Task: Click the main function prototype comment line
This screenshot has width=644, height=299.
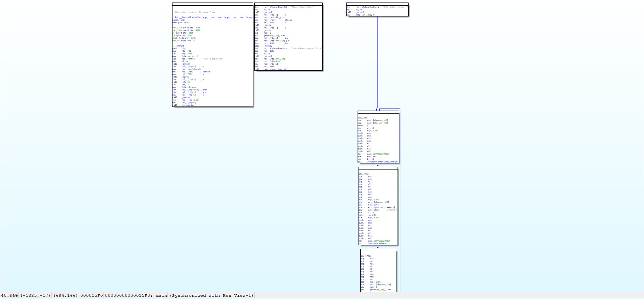Action: coord(212,17)
